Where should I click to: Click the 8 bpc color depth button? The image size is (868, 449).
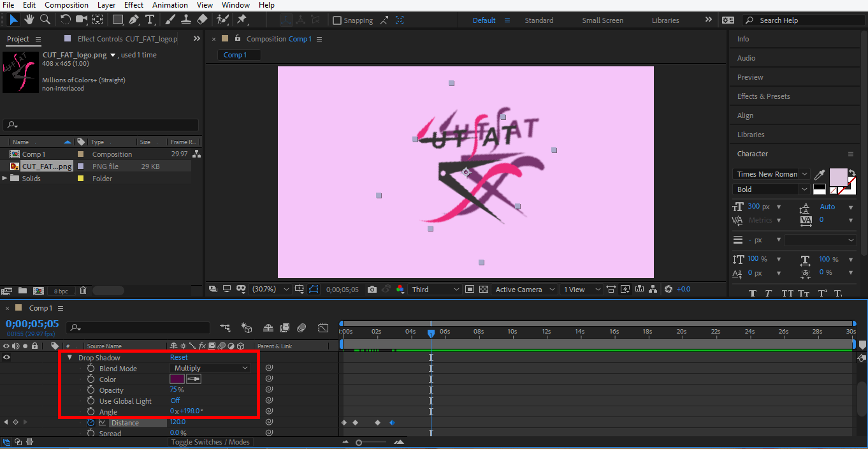pos(61,291)
